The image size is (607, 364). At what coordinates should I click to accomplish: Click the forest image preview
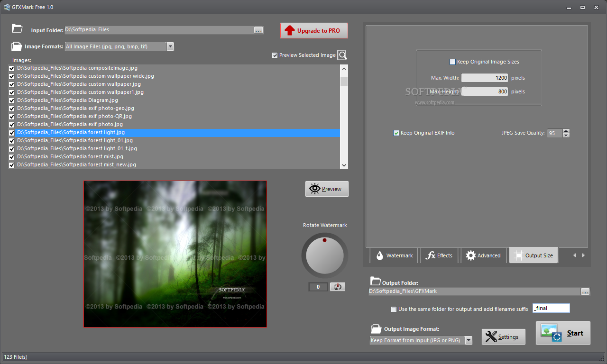coord(175,254)
